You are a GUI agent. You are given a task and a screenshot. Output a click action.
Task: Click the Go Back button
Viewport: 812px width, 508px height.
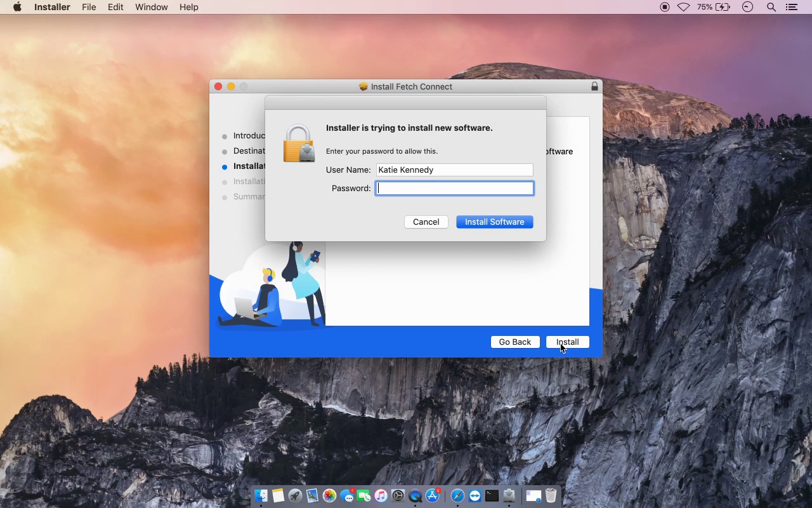[x=514, y=342]
